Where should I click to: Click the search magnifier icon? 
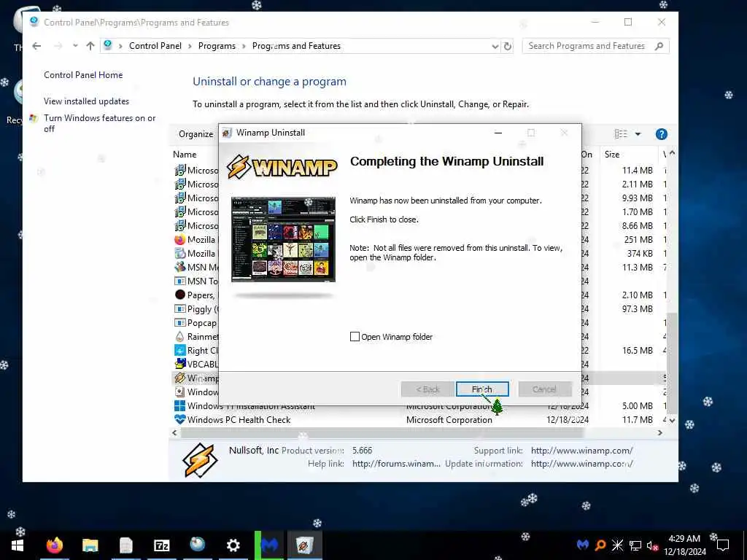[x=659, y=46]
